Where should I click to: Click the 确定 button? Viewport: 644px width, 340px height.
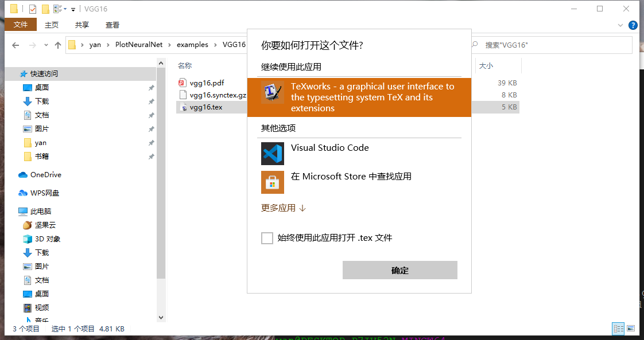tap(400, 270)
